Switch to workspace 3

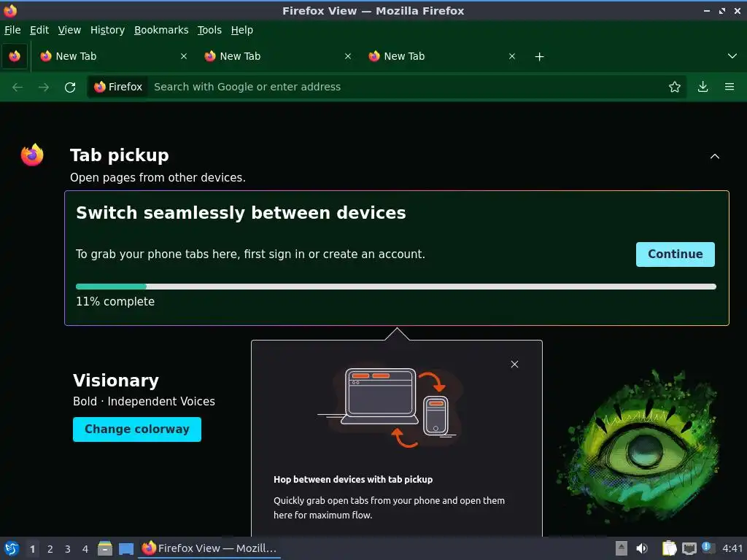coord(68,549)
